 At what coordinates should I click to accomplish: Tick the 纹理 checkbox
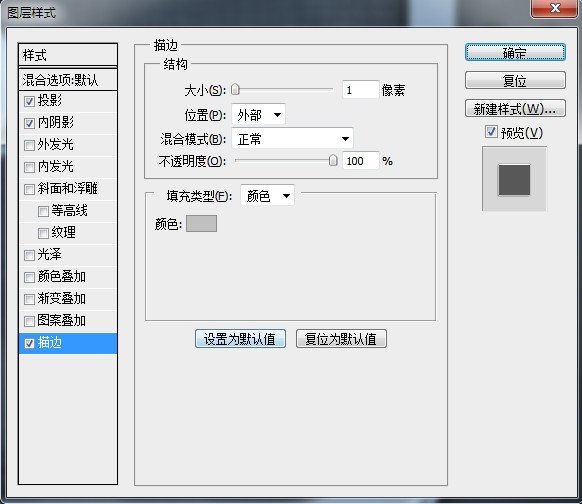click(x=43, y=233)
